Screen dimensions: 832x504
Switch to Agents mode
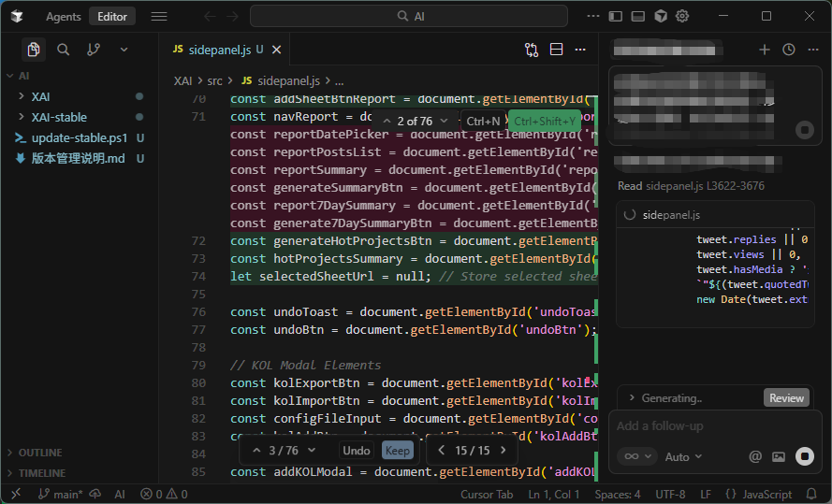click(64, 16)
